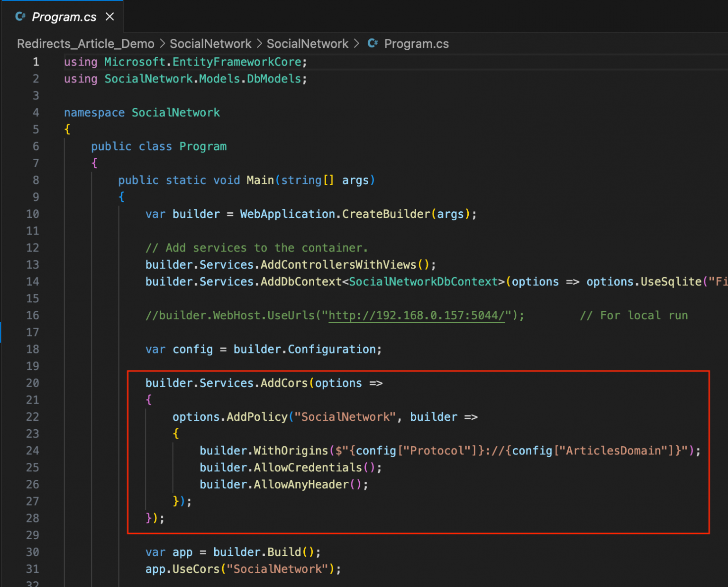Open the second SocialNetwork breadcrumb dropdown
Screen dimensions: 728x587
tap(307, 43)
